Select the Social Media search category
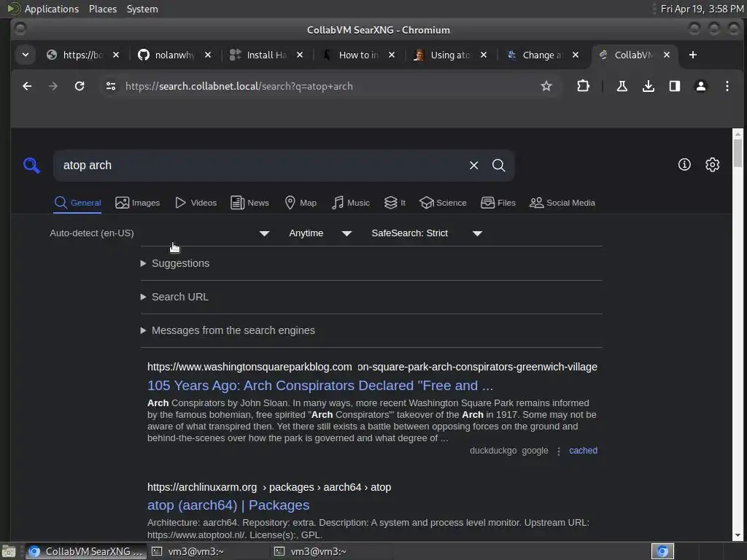Viewport: 747px width, 560px height. coord(562,203)
